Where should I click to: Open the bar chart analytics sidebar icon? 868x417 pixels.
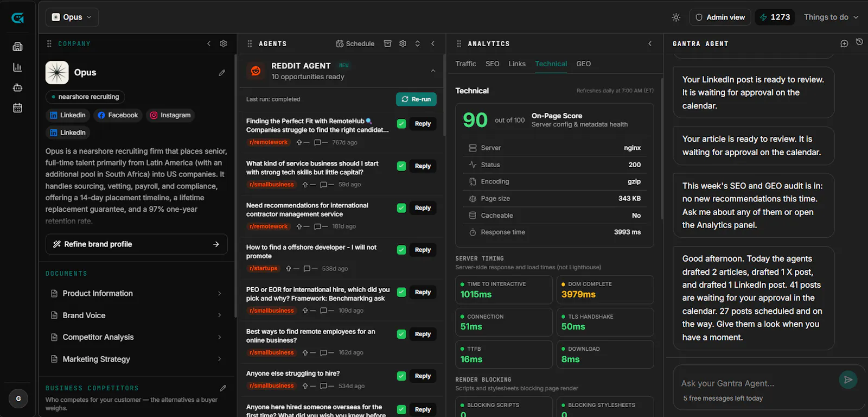pyautogui.click(x=17, y=67)
